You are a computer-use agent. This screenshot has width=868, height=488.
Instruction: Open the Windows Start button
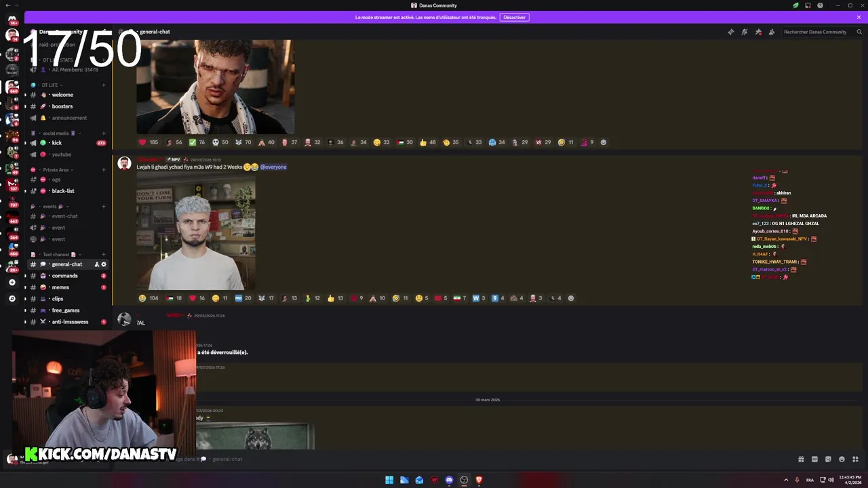click(389, 480)
